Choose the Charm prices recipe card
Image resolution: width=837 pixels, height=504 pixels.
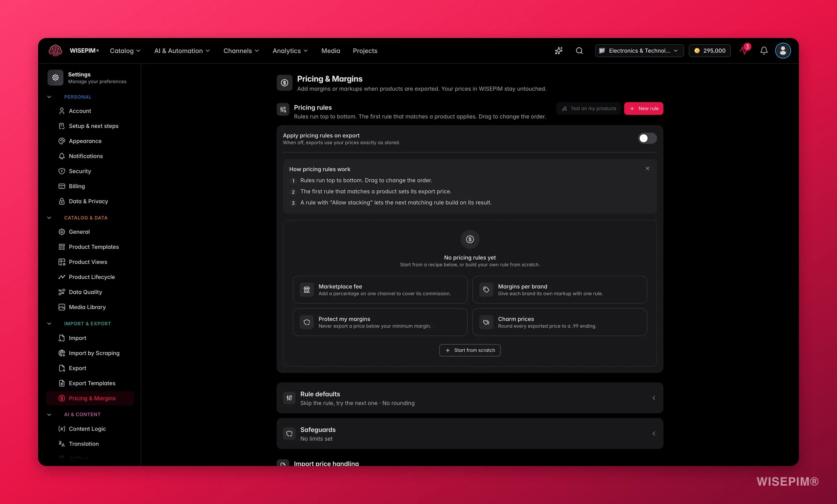[559, 322]
